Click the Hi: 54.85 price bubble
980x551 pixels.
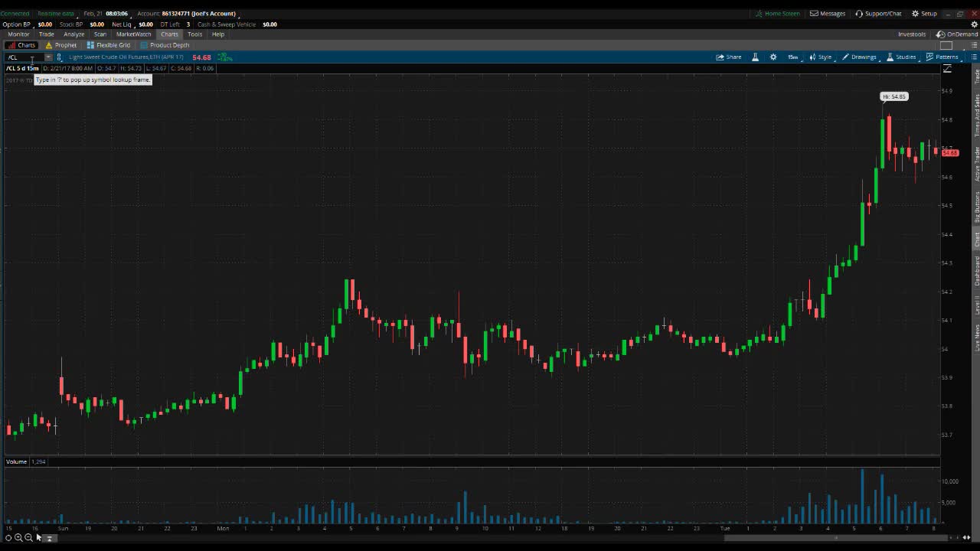[x=893, y=97]
